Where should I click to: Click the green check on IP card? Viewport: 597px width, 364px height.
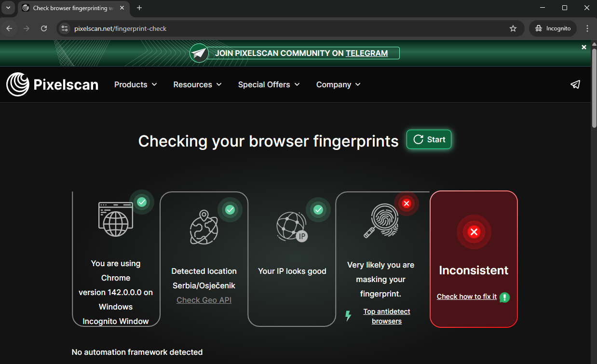coord(318,210)
